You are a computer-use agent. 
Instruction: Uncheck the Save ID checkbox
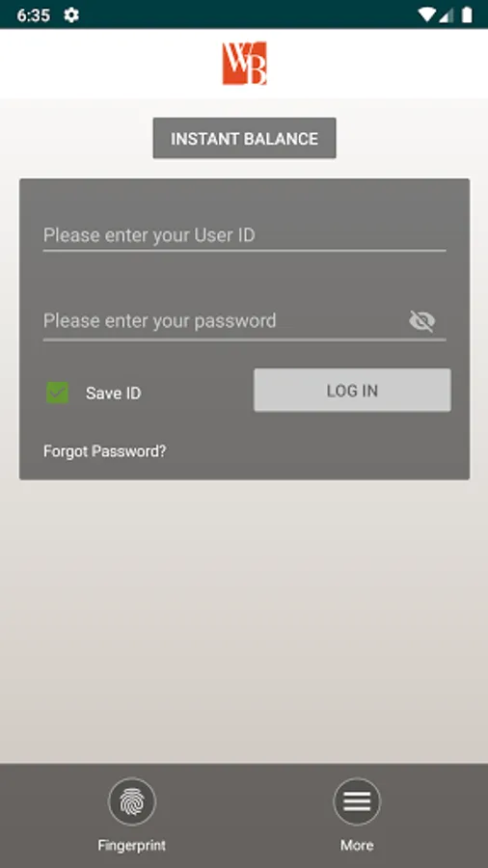pyautogui.click(x=58, y=393)
